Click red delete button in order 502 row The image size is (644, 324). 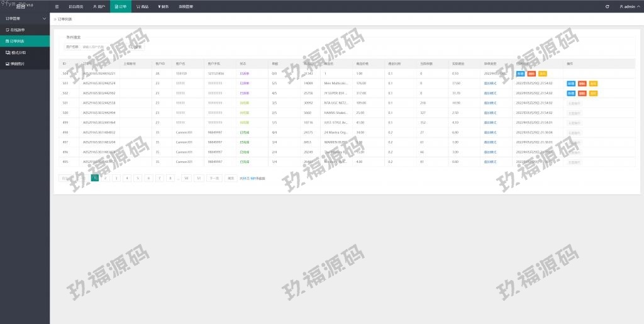coord(582,93)
